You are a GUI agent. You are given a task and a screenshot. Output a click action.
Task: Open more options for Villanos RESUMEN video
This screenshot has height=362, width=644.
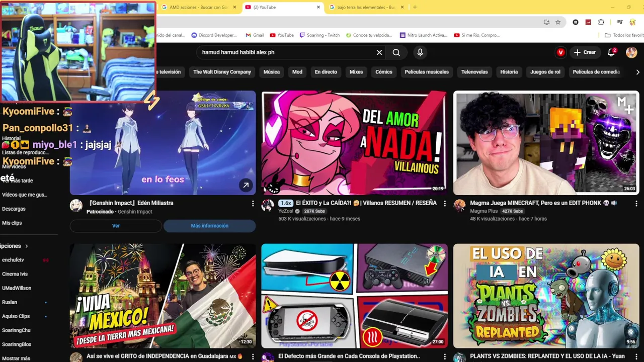tap(444, 204)
